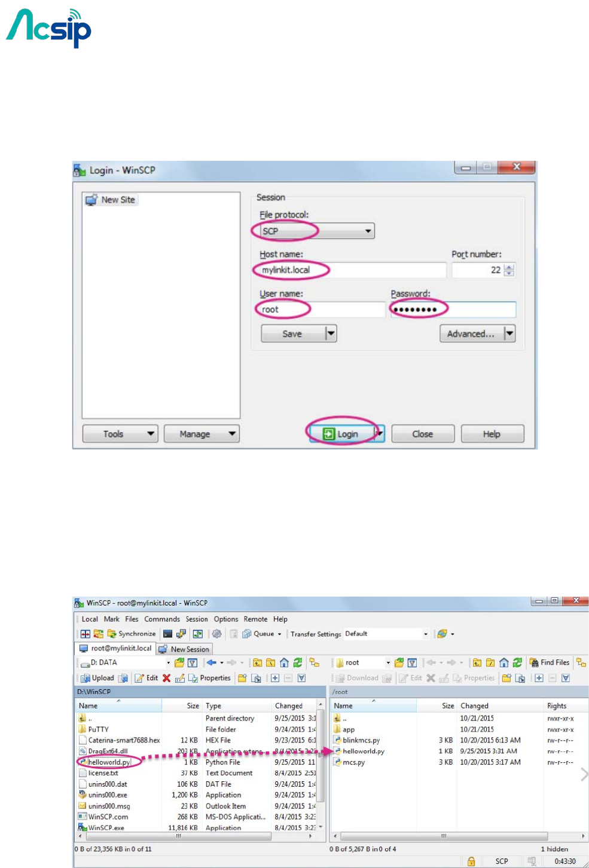Click the local Parent Directory icon
Viewport: 589px width, 868px height.
[x=257, y=662]
